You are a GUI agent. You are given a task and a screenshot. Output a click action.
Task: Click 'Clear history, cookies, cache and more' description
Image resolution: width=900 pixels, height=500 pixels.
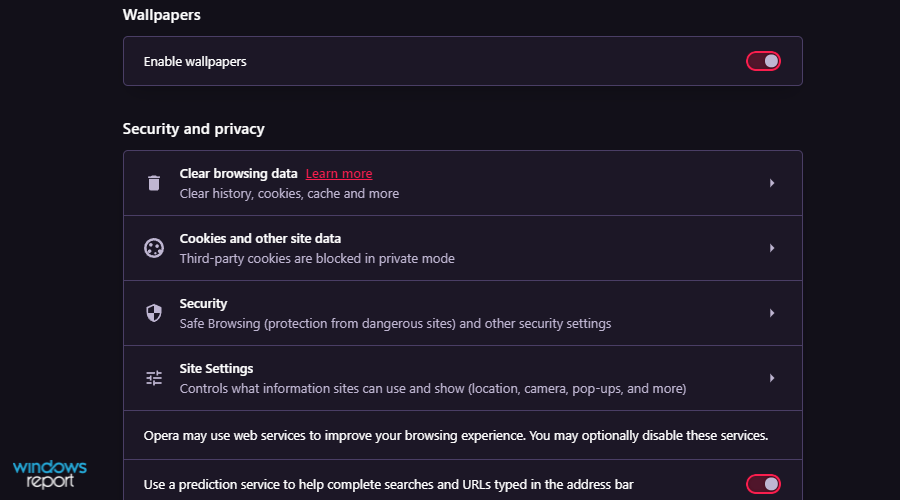pyautogui.click(x=289, y=193)
